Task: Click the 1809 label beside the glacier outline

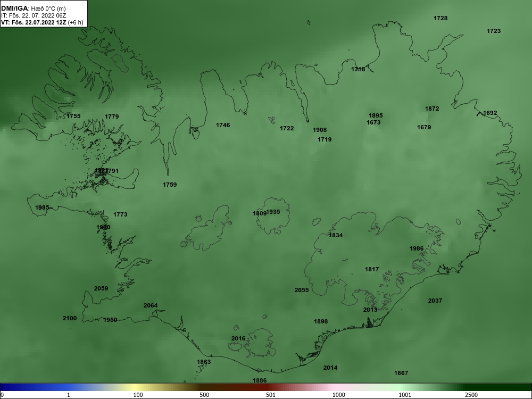Action: [260, 213]
